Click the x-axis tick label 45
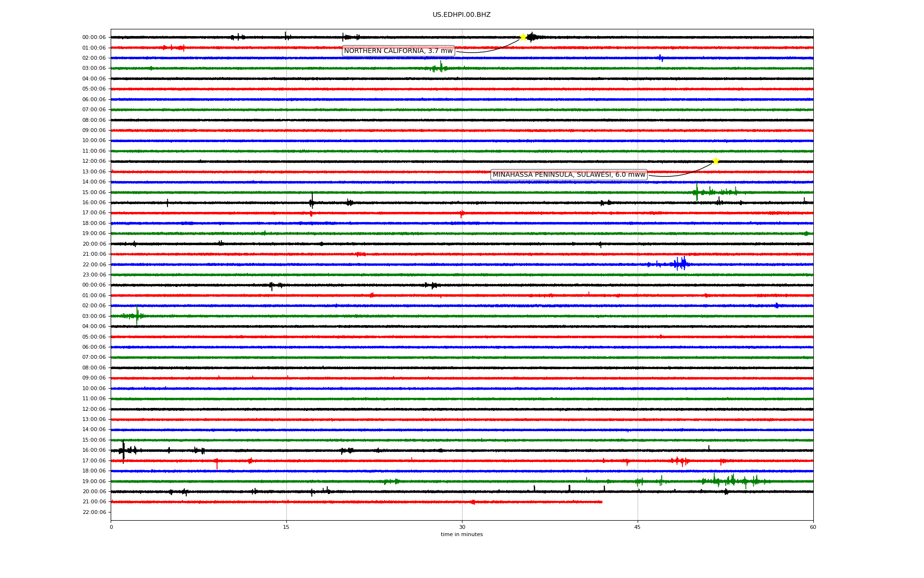This screenshot has height=578, width=924. (x=638, y=527)
